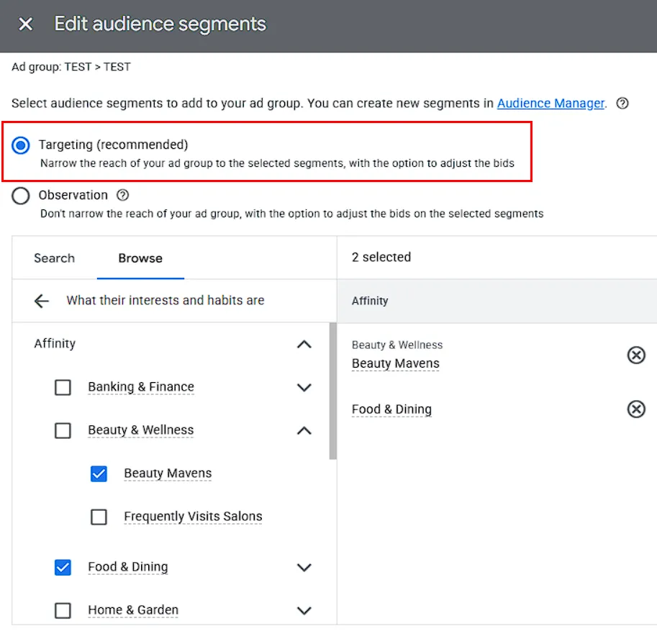
Task: Check Frequently Visits Salons checkbox
Action: [99, 517]
